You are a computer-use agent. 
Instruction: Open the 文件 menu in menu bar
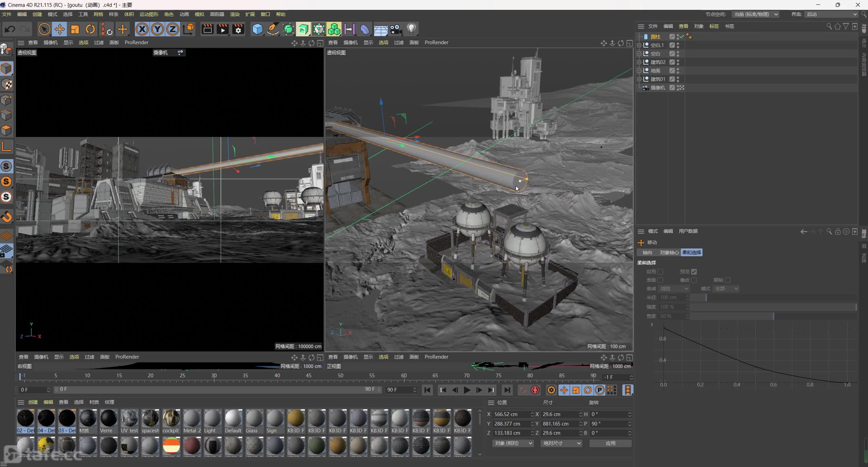[x=7, y=14]
